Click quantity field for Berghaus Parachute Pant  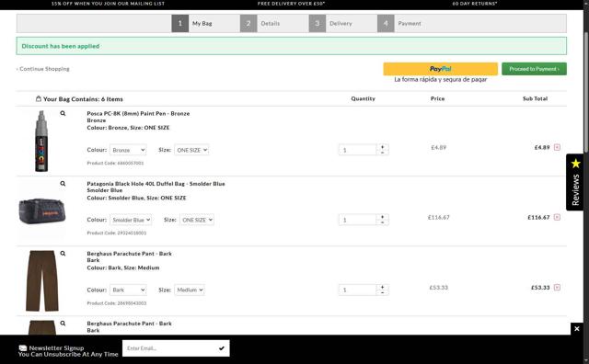pyautogui.click(x=357, y=290)
